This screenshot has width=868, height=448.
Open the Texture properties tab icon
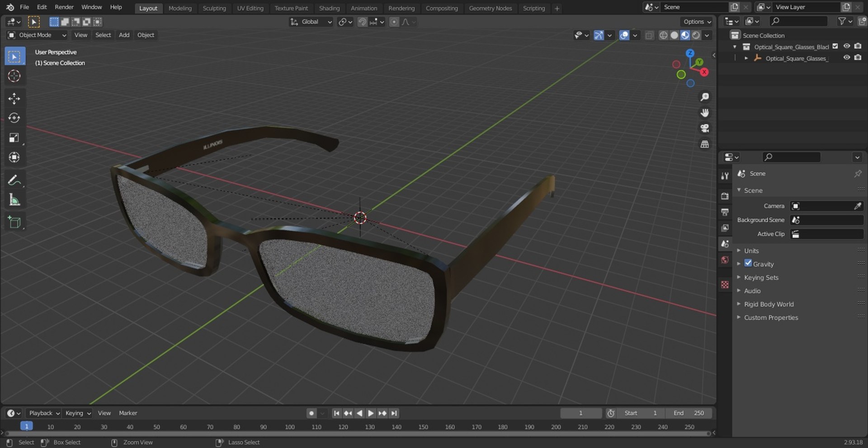[x=725, y=284]
